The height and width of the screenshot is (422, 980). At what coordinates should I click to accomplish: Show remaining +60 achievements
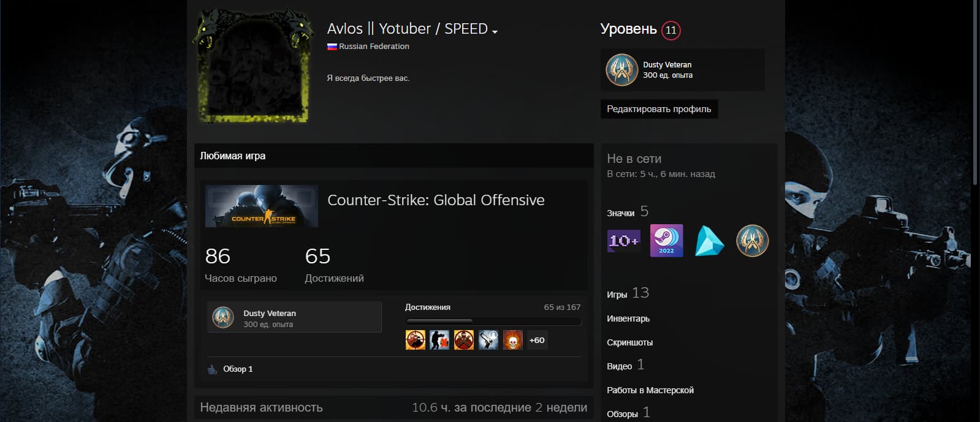pyautogui.click(x=537, y=340)
